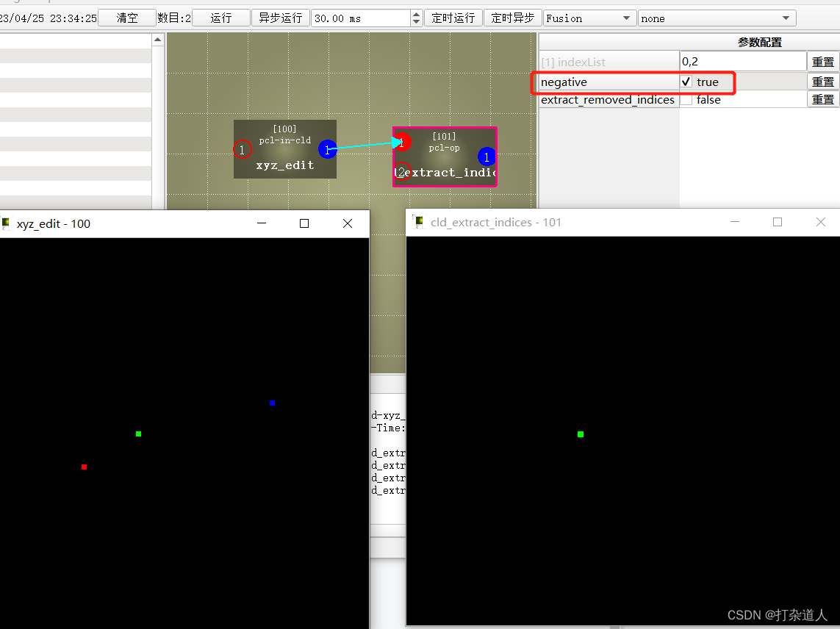Click the 异步运行 async run button
840x629 pixels.
(x=280, y=17)
